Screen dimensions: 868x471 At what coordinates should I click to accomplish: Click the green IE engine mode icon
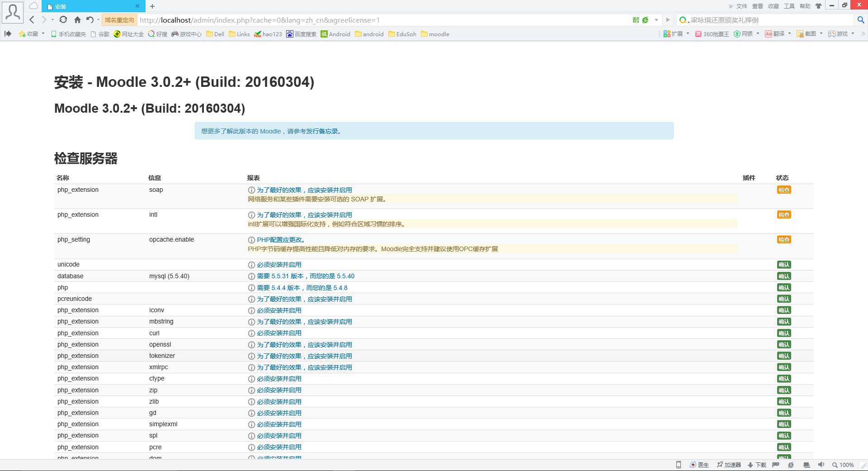pos(645,20)
